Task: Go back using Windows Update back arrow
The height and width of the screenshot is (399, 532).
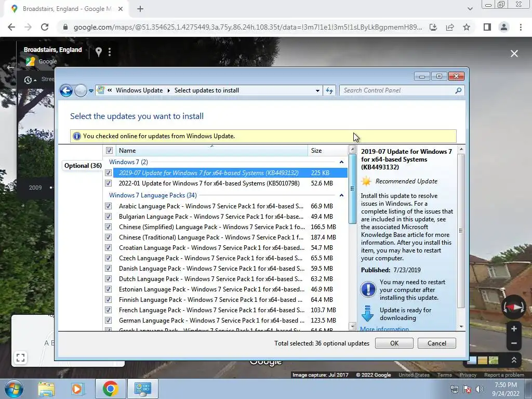Action: point(66,90)
